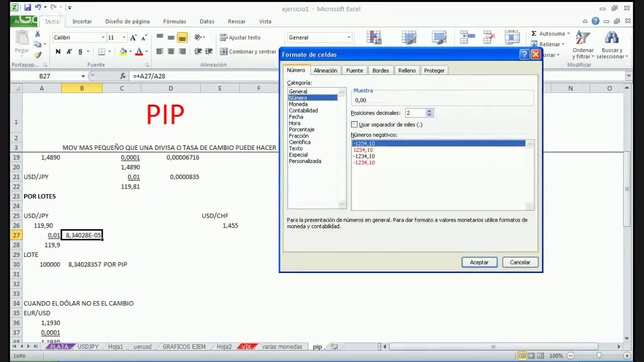Click the decrease font size icon

click(144, 38)
